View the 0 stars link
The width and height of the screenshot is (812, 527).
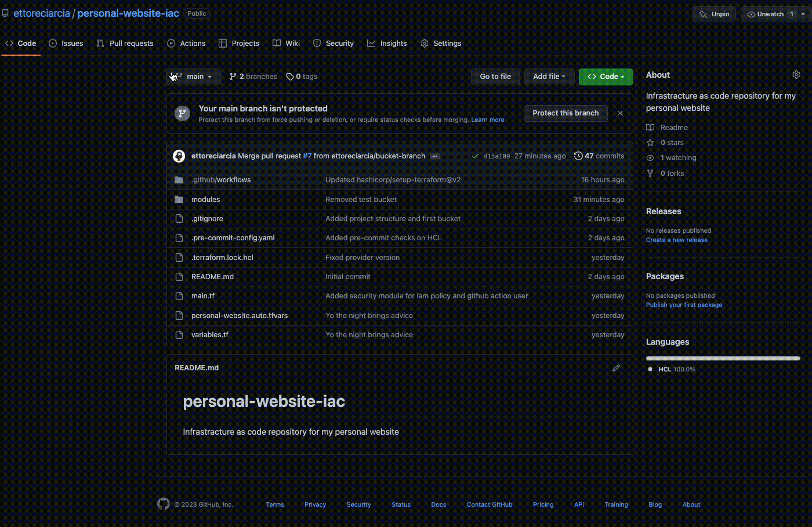[665, 143]
